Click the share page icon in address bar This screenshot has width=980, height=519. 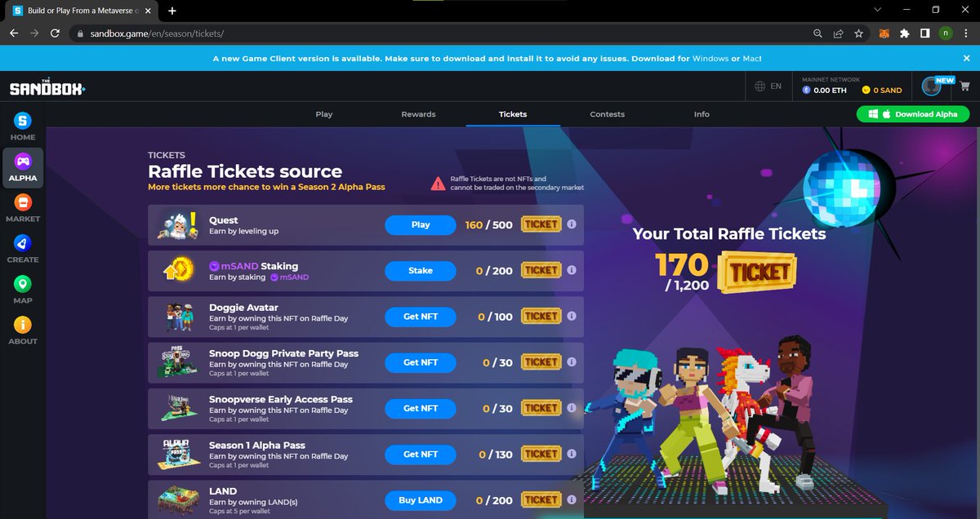(838, 33)
